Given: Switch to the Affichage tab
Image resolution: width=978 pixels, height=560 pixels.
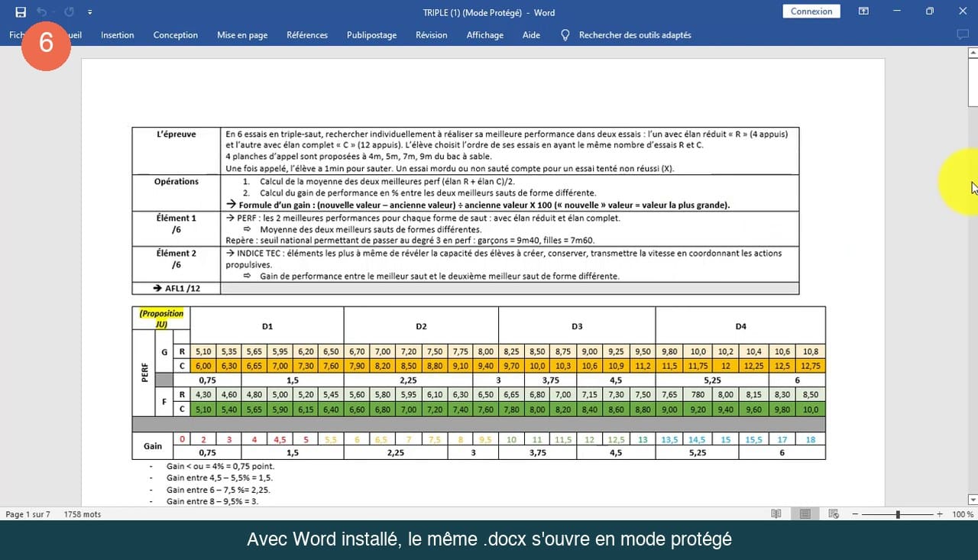Looking at the screenshot, I should (485, 35).
